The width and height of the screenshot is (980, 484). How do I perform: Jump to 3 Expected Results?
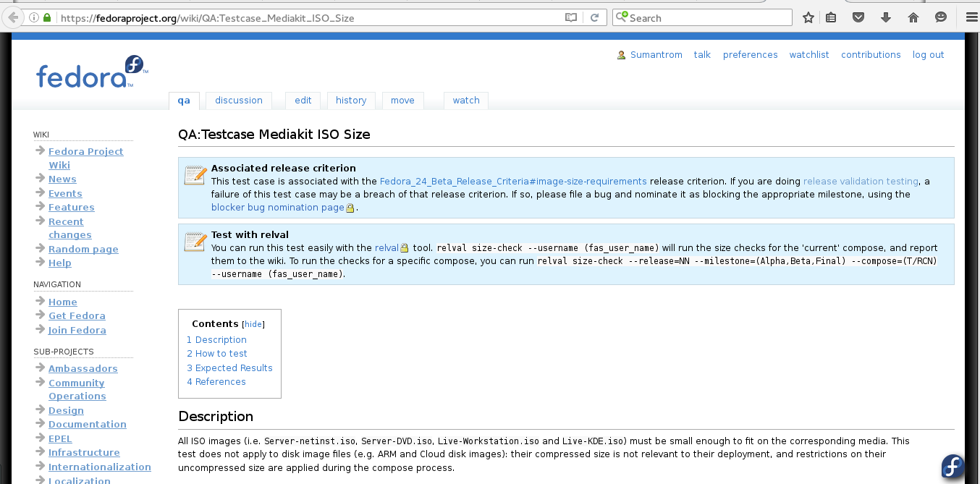coord(229,368)
